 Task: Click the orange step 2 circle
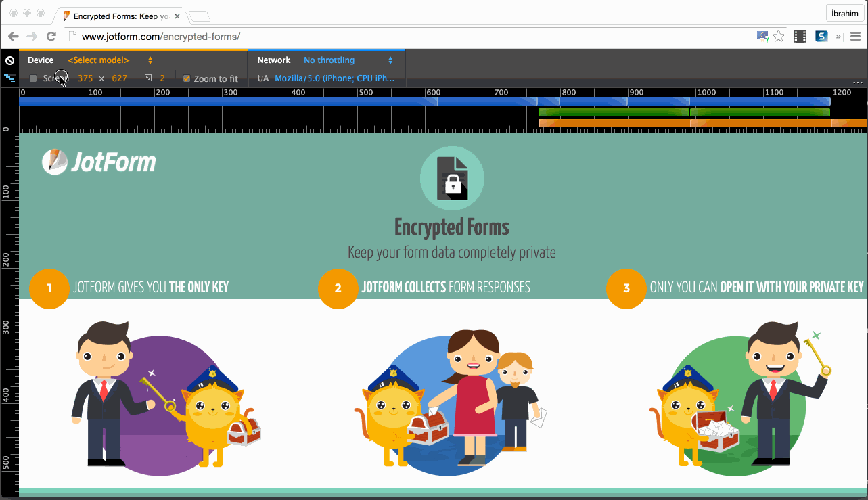338,288
